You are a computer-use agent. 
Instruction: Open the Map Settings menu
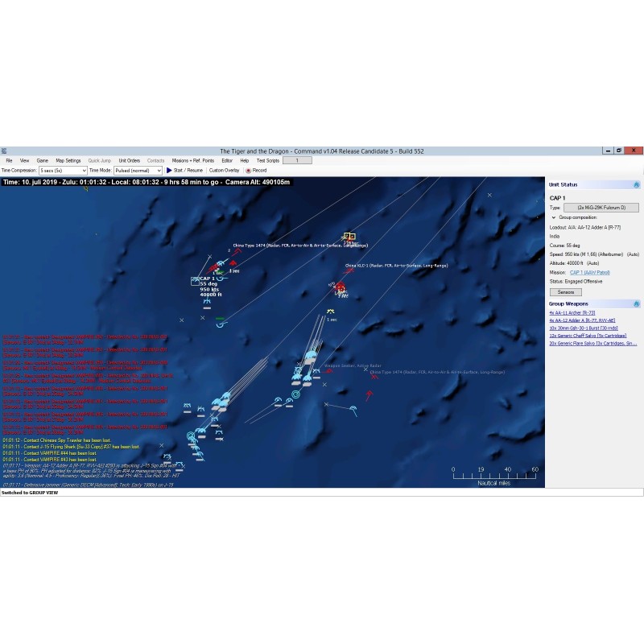coord(68,161)
